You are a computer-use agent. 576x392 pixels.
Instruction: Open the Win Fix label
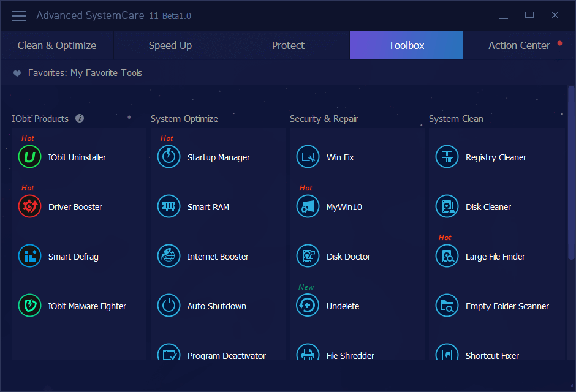(x=340, y=157)
